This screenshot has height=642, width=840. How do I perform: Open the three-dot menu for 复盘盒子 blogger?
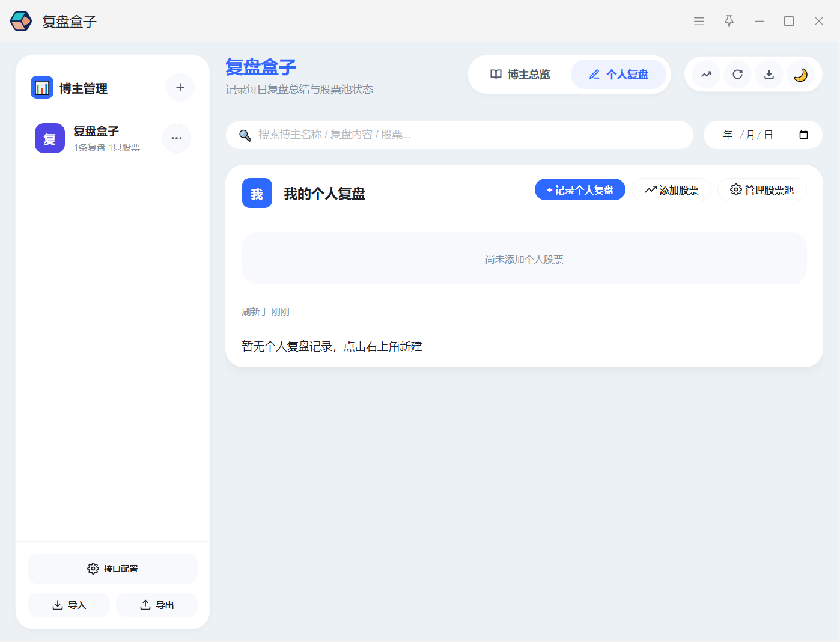[176, 138]
